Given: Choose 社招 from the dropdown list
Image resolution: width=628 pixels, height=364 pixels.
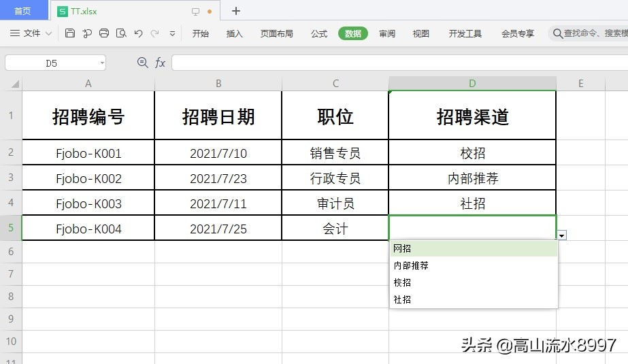Looking at the screenshot, I should click(x=474, y=299).
